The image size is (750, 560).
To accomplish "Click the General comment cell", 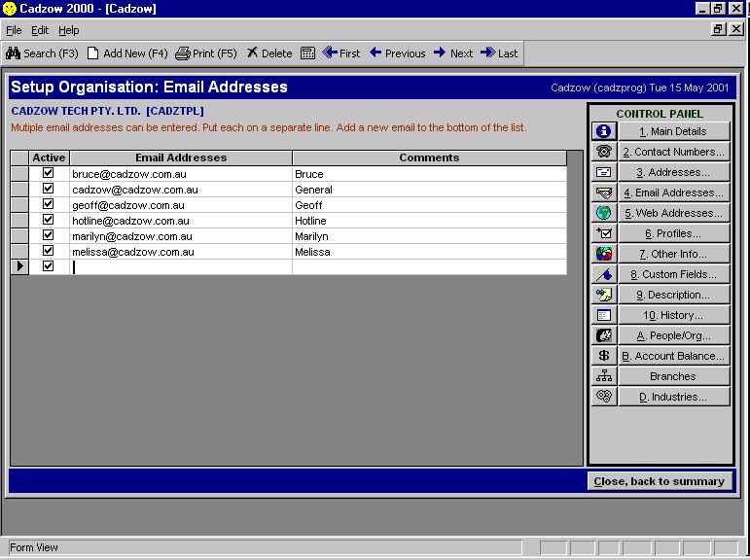I will pyautogui.click(x=429, y=190).
